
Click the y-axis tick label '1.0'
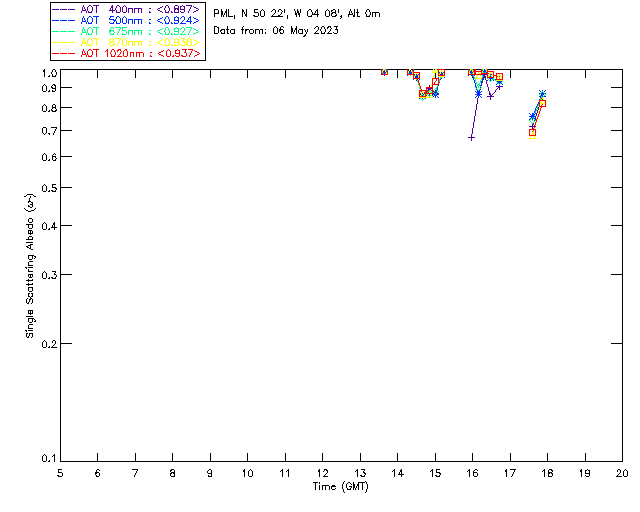49,73
